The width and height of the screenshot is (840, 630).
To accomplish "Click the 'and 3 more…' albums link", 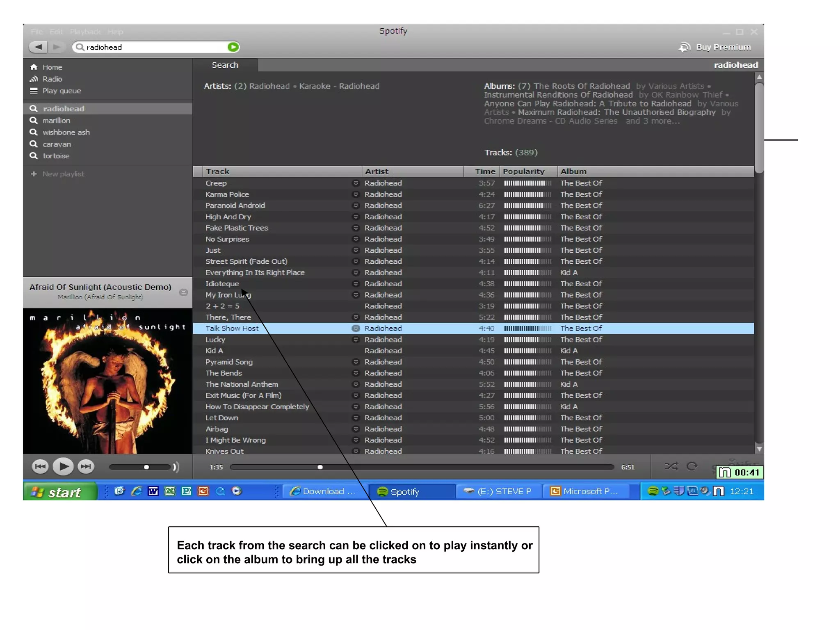I will [652, 121].
